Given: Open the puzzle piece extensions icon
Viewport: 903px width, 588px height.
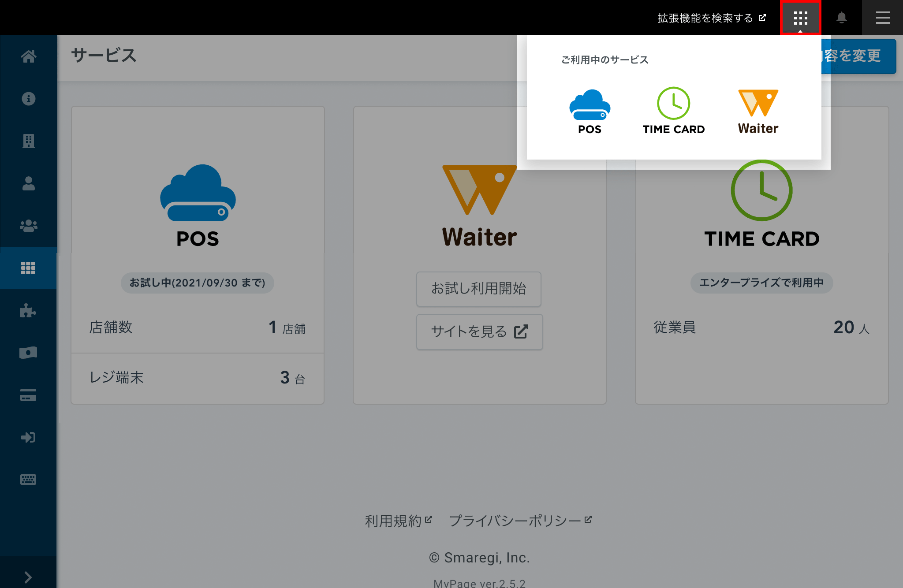Looking at the screenshot, I should click(x=28, y=310).
